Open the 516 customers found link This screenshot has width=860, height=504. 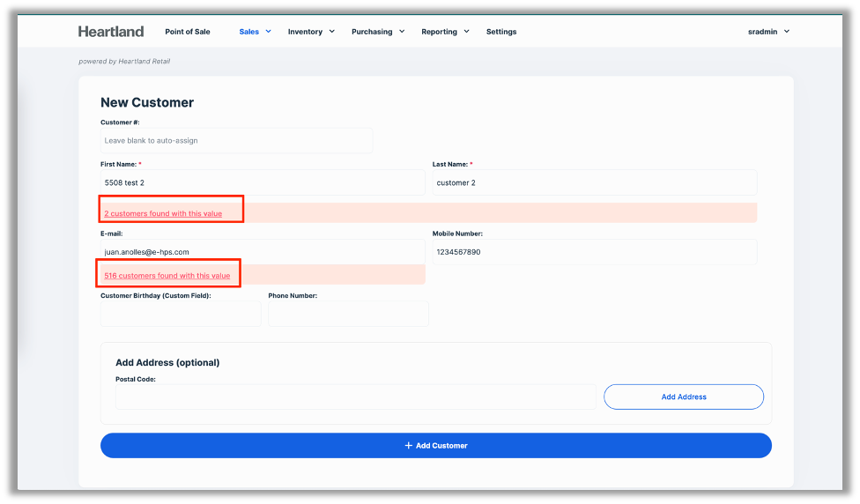click(167, 276)
